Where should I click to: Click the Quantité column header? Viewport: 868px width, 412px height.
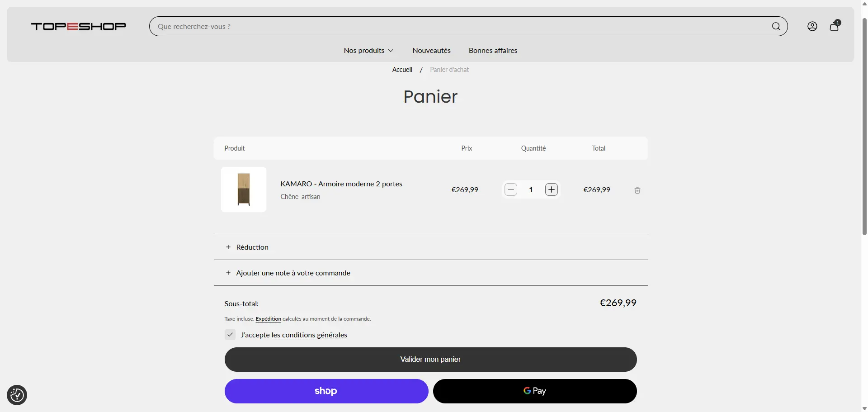click(533, 148)
